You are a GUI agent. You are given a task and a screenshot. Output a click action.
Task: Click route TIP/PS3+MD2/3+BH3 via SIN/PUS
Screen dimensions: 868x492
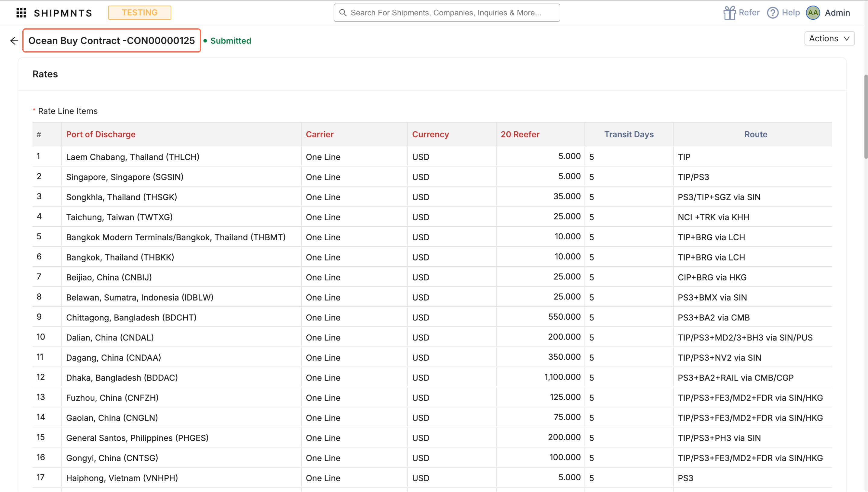click(745, 337)
